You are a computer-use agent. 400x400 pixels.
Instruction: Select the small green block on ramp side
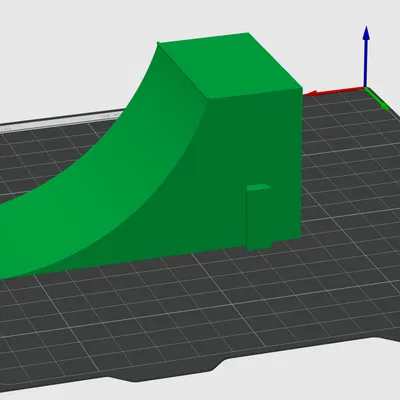click(259, 217)
